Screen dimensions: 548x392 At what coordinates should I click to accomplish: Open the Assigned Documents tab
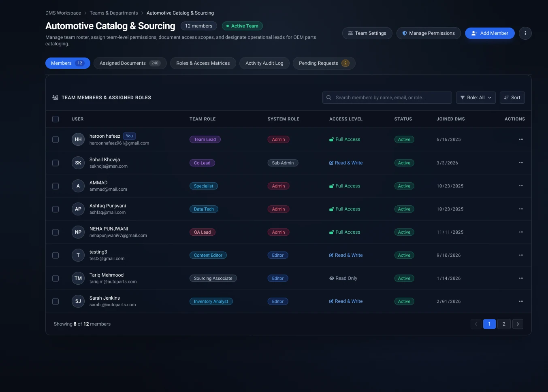pyautogui.click(x=130, y=63)
